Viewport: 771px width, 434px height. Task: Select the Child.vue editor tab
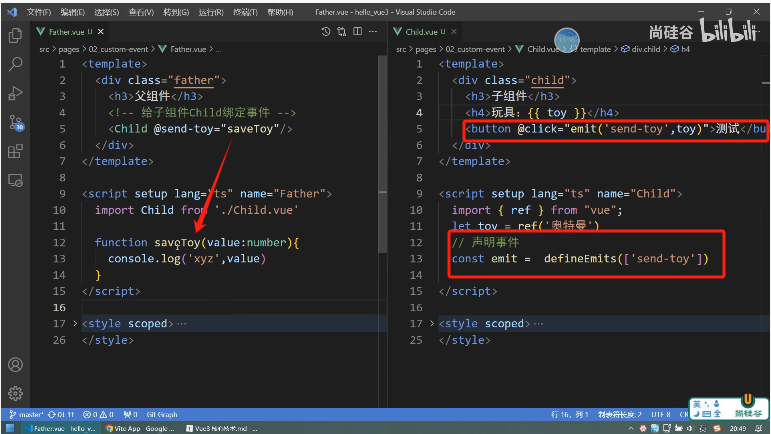click(425, 31)
